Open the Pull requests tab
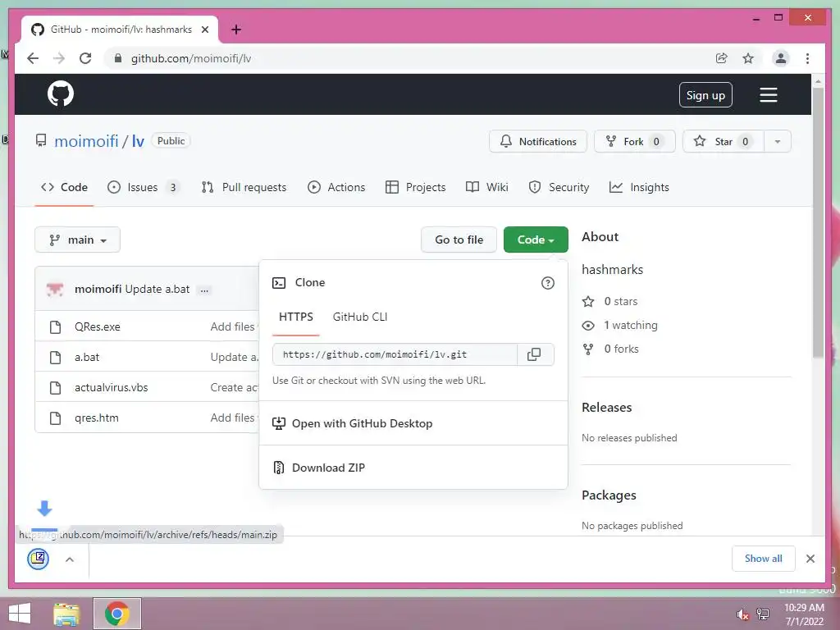The height and width of the screenshot is (630, 840). click(244, 188)
